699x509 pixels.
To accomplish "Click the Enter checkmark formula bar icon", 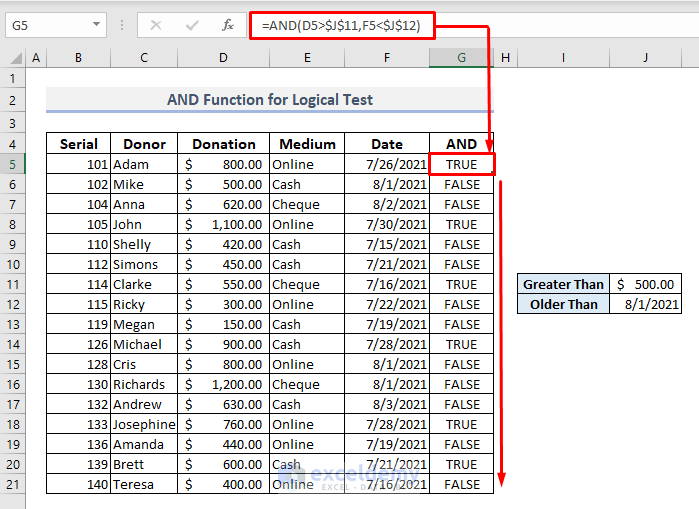I will [192, 25].
